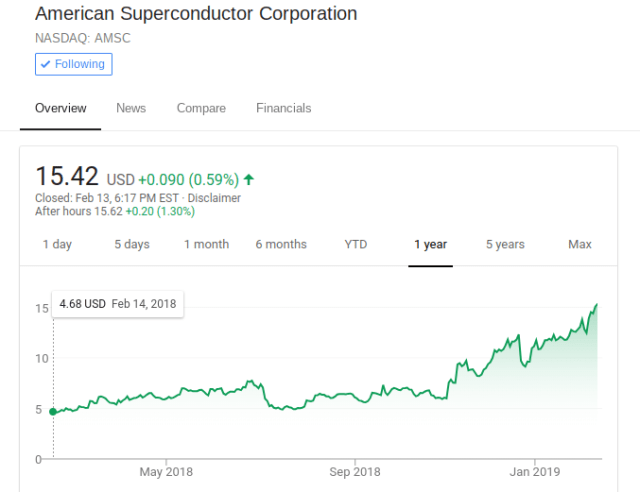Screen dimensions: 640x492
Task: Toggle the Following button checkmark
Action: 44,64
